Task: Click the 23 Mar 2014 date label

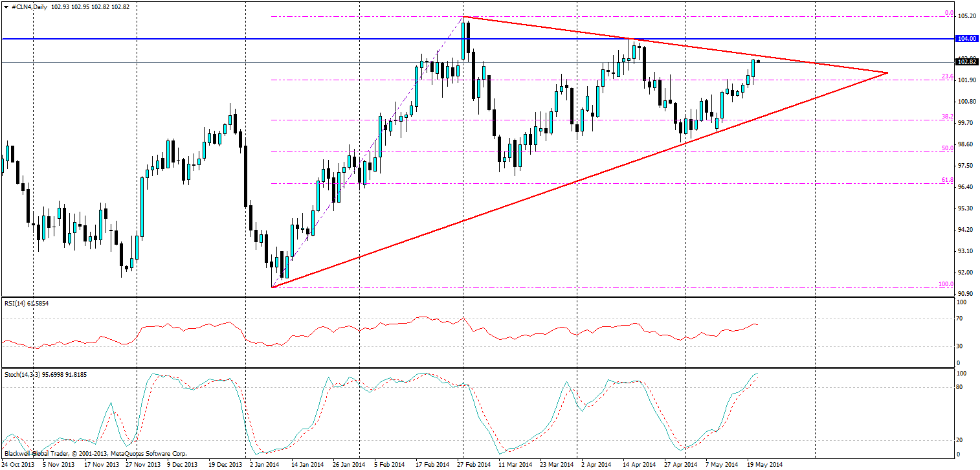Action: pyautogui.click(x=557, y=465)
